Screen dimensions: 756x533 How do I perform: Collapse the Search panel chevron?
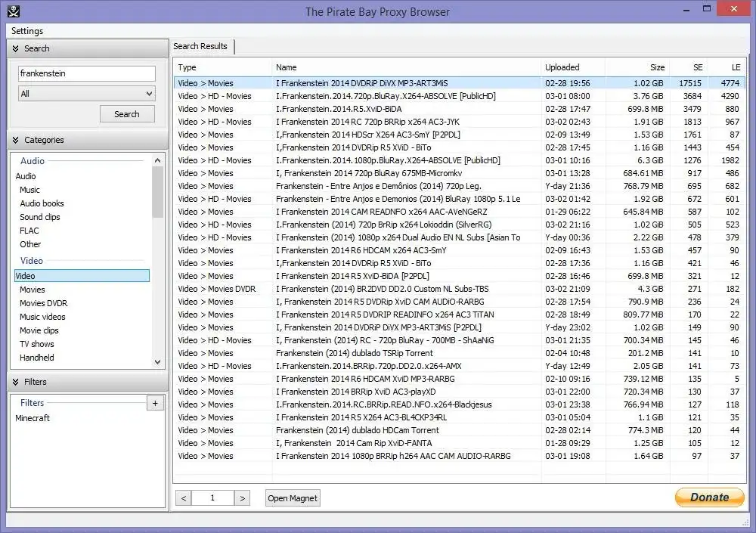click(x=15, y=48)
